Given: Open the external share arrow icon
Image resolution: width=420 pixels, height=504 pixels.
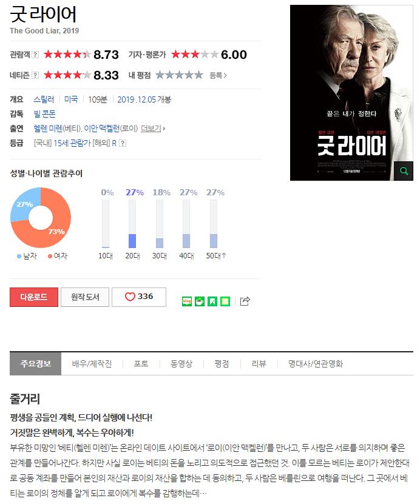Looking at the screenshot, I should (245, 301).
